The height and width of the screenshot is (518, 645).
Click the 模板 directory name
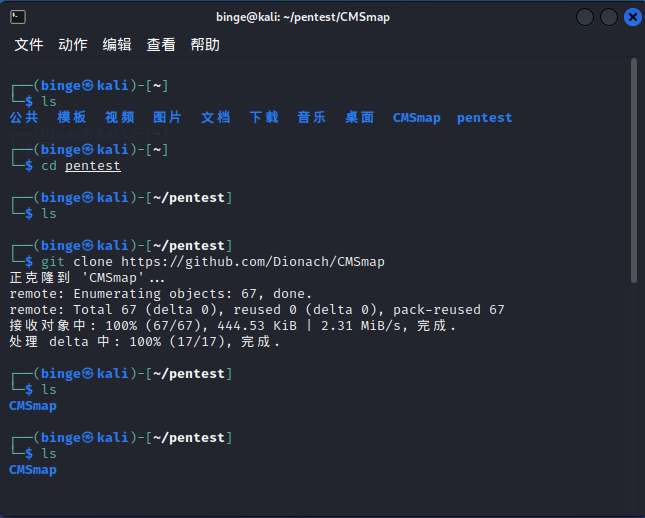[x=72, y=118]
